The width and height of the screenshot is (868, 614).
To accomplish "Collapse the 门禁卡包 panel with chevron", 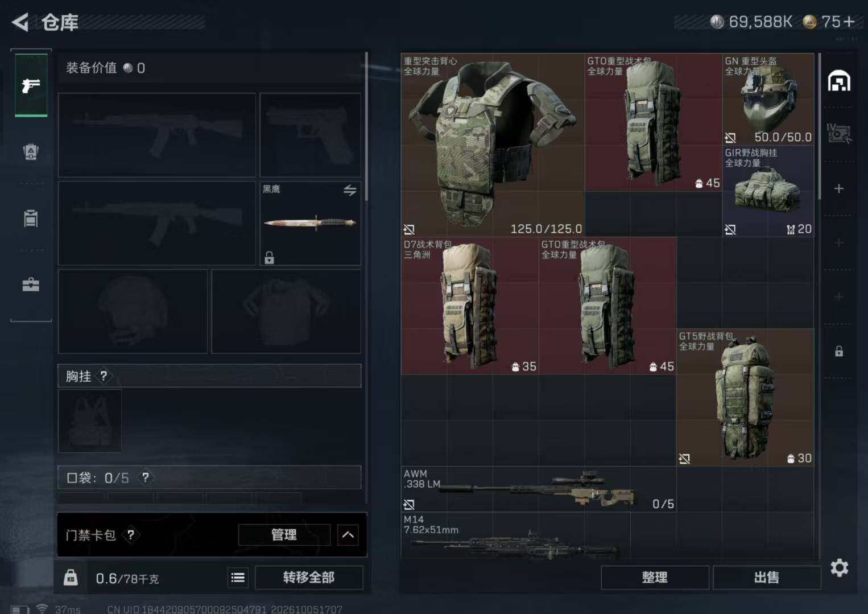I will tap(348, 535).
